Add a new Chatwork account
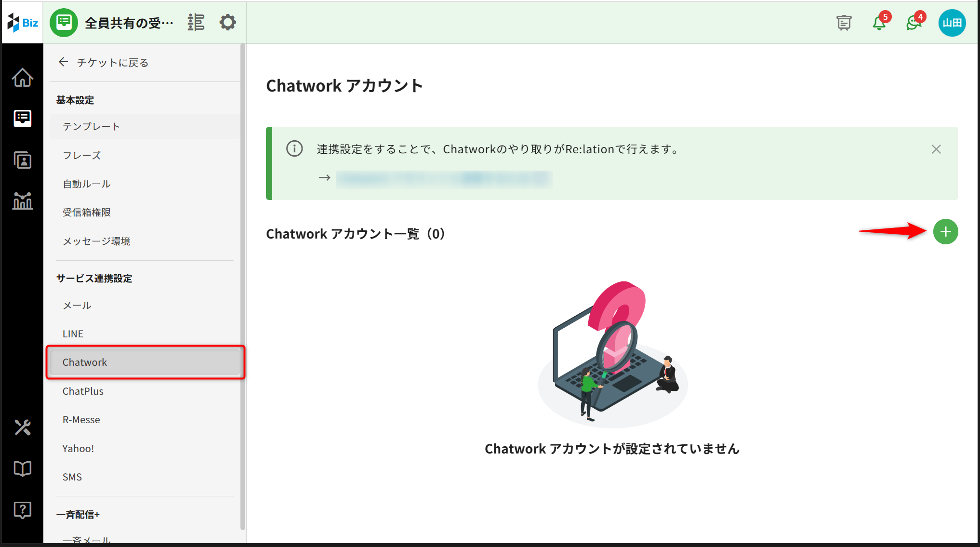The image size is (980, 547). pos(945,232)
